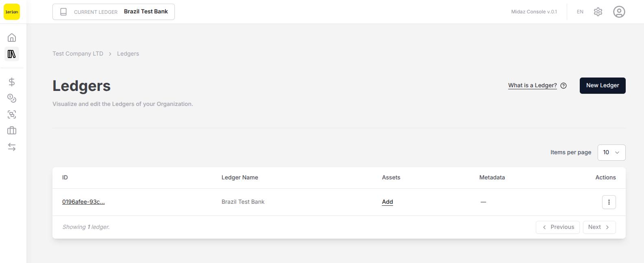Click the Midaz Console v.0.1 label

534,12
